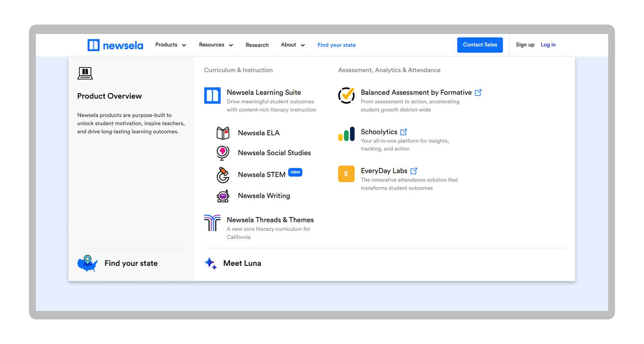Click 'Newsela products are purpose-built' paragraph
This screenshot has width=644, height=344.
[x=131, y=123]
